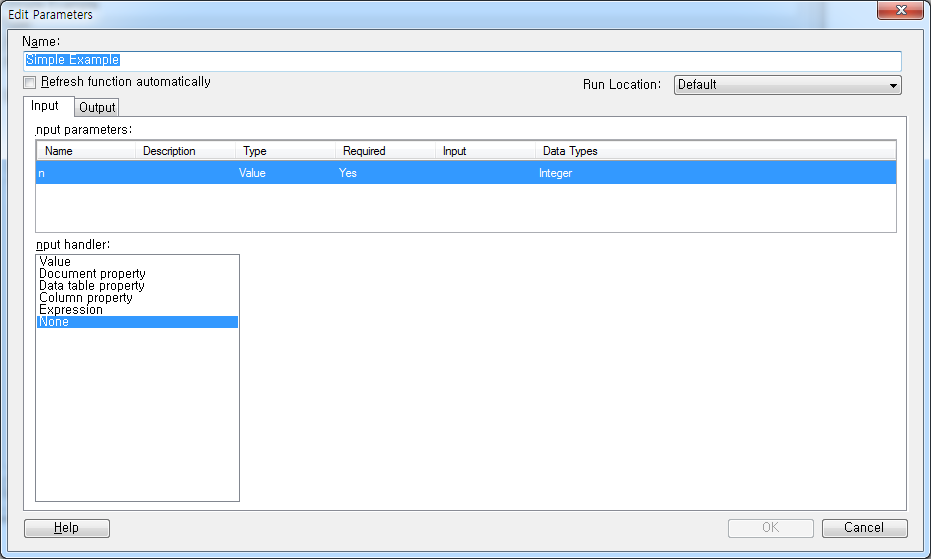931x559 pixels.
Task: Select parameter row n
Action: click(466, 173)
